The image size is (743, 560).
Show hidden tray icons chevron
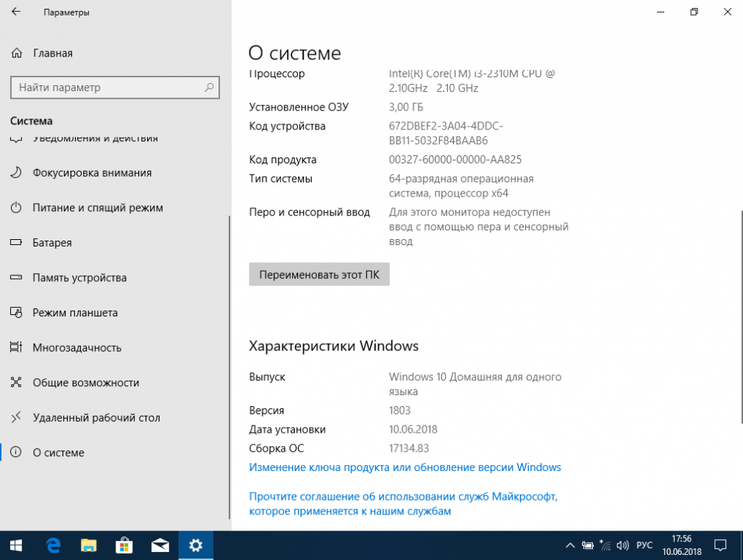(x=570, y=546)
